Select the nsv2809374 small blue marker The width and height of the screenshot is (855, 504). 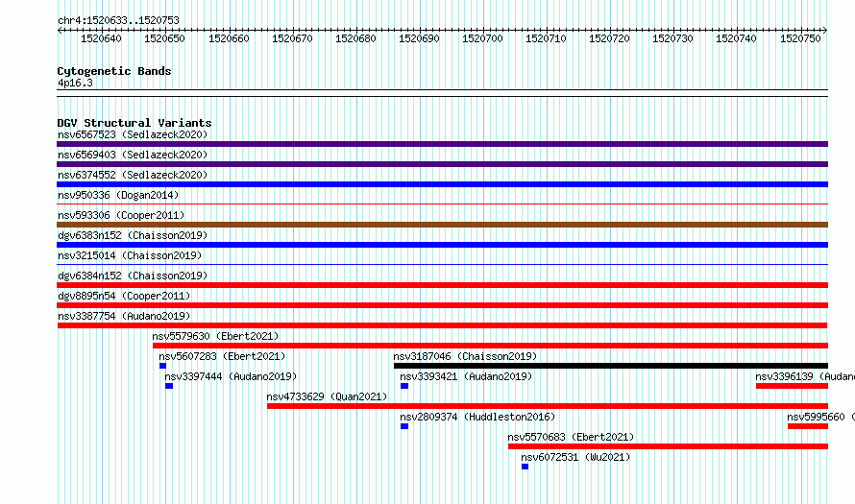point(404,426)
